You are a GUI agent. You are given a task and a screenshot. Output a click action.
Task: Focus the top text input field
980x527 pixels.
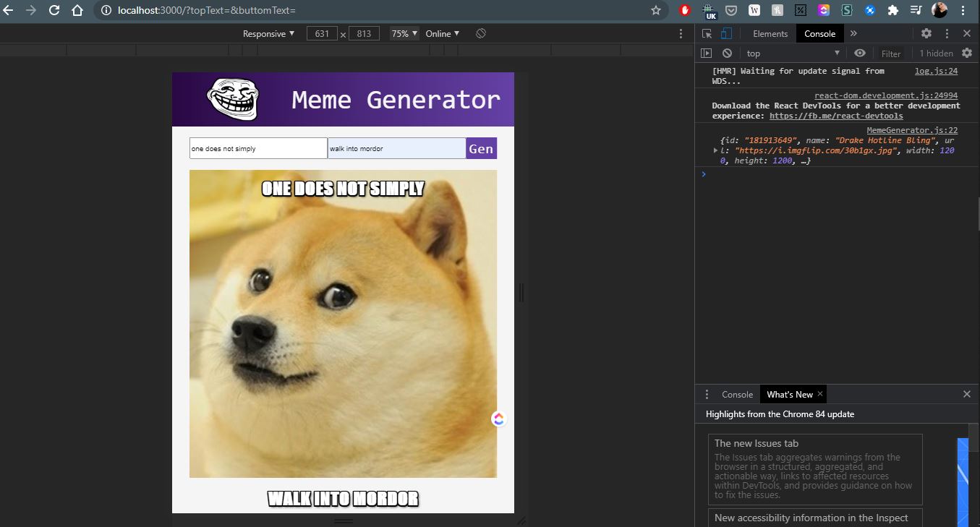[x=258, y=148]
